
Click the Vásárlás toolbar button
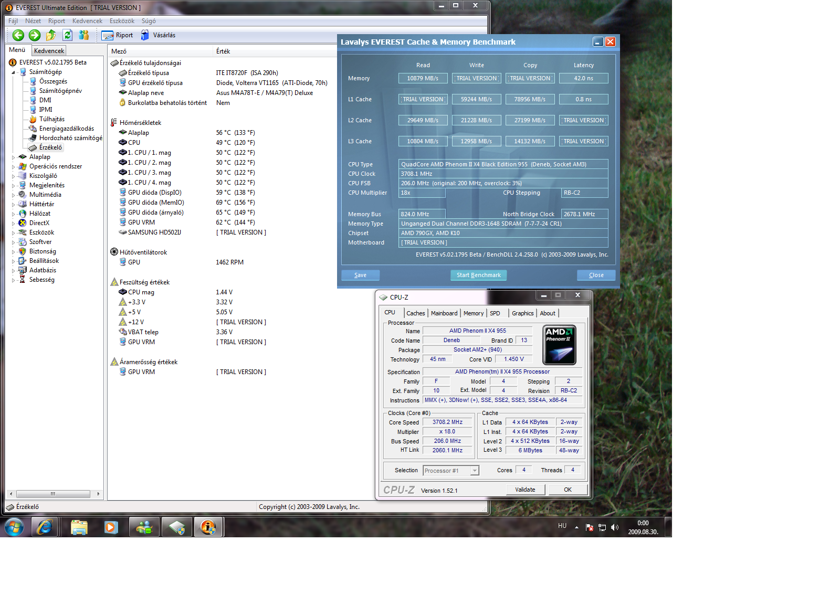pyautogui.click(x=158, y=35)
